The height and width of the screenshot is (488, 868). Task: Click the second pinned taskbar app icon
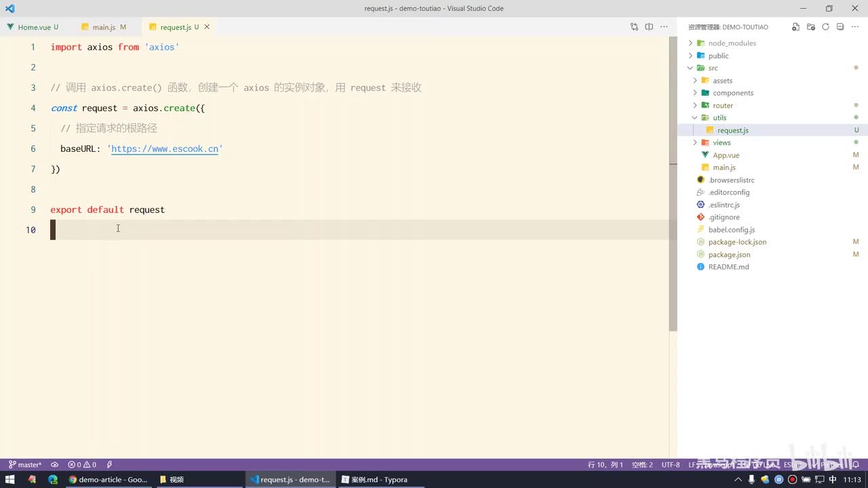pyautogui.click(x=32, y=479)
